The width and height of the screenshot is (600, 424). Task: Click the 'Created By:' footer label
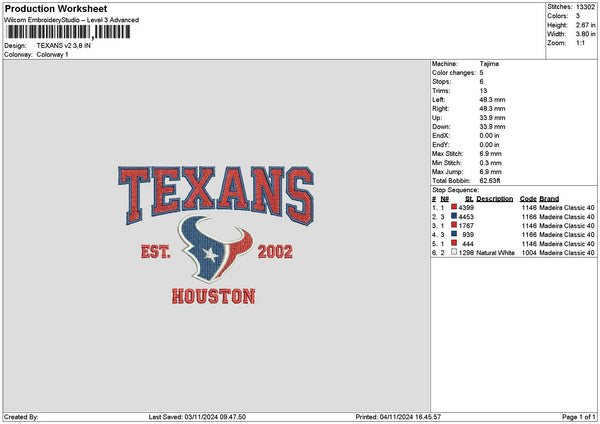click(x=21, y=417)
